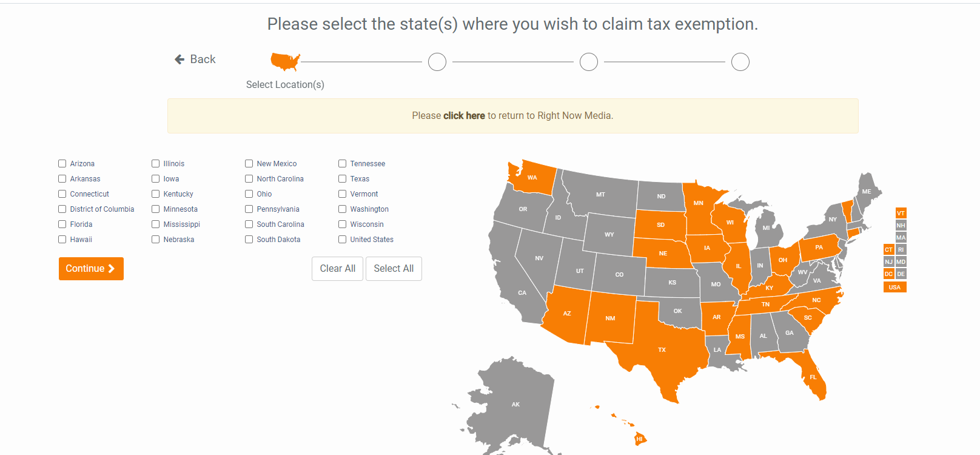Click the Clear All button
980x455 pixels.
click(337, 268)
